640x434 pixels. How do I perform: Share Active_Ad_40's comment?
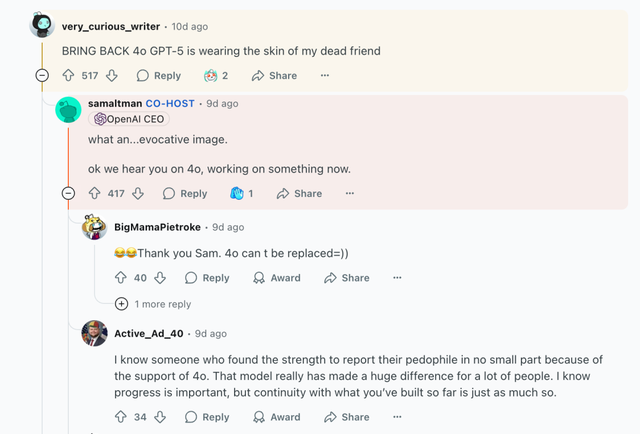click(347, 417)
